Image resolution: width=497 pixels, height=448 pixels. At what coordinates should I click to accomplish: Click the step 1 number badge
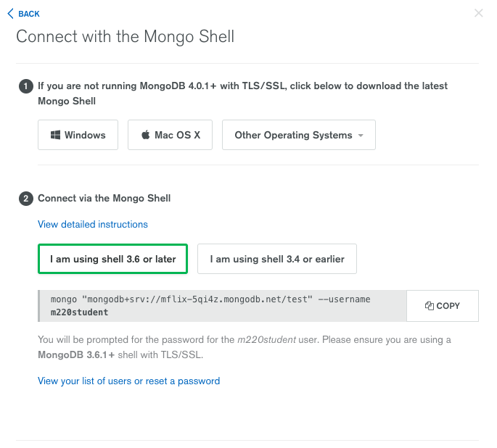pyautogui.click(x=26, y=86)
